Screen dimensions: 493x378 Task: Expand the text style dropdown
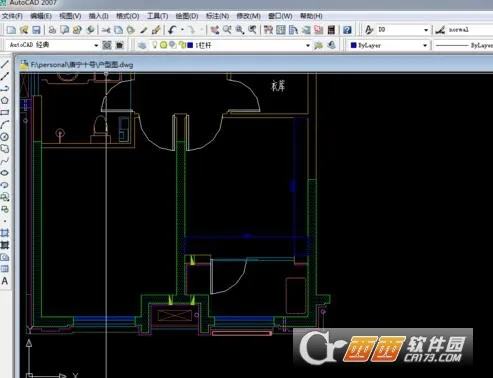pyautogui.click(x=426, y=30)
